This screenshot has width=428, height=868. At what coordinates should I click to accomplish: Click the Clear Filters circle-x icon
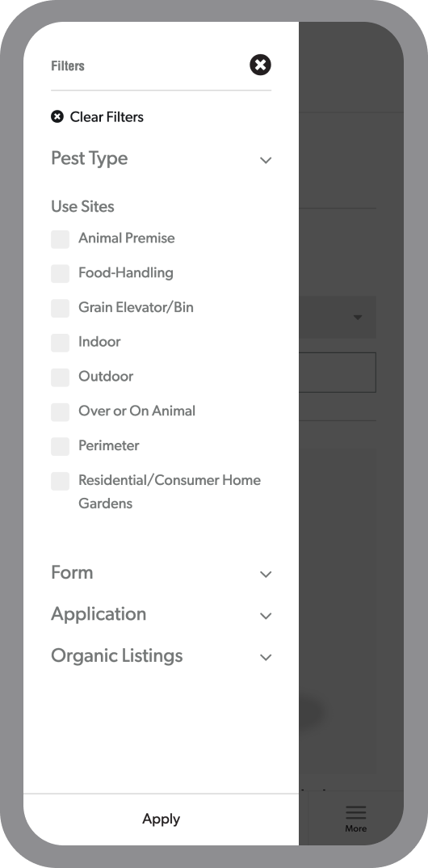pos(57,117)
